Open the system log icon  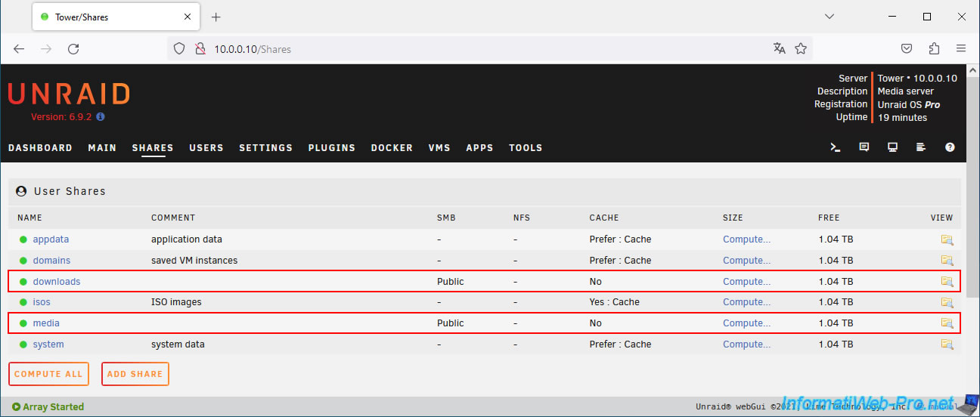click(921, 148)
